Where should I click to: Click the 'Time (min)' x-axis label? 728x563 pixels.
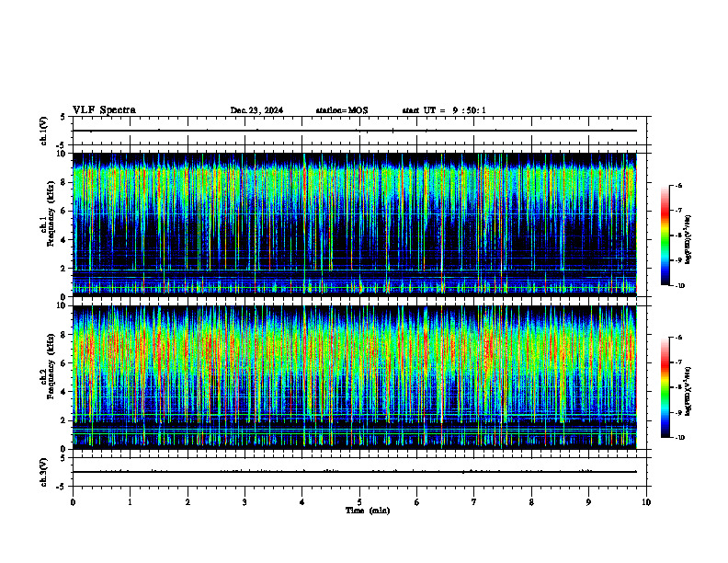(368, 511)
